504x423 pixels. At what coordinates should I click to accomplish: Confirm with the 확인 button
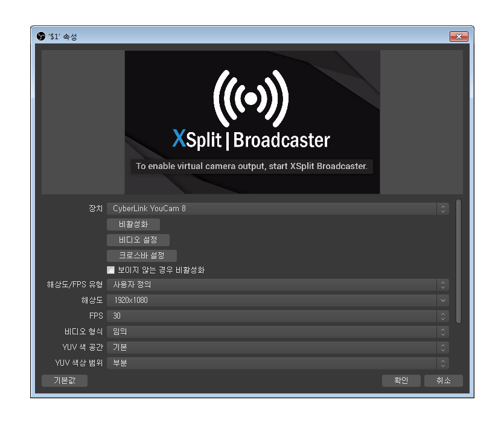[401, 381]
